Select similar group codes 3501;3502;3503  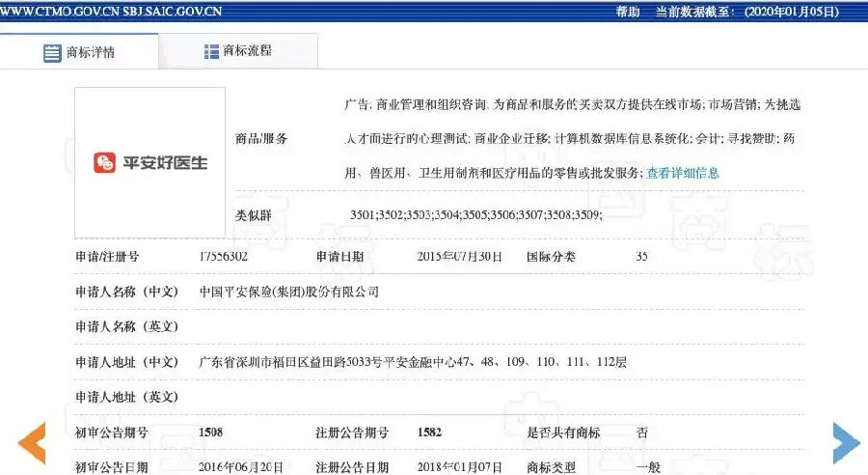[x=391, y=215]
